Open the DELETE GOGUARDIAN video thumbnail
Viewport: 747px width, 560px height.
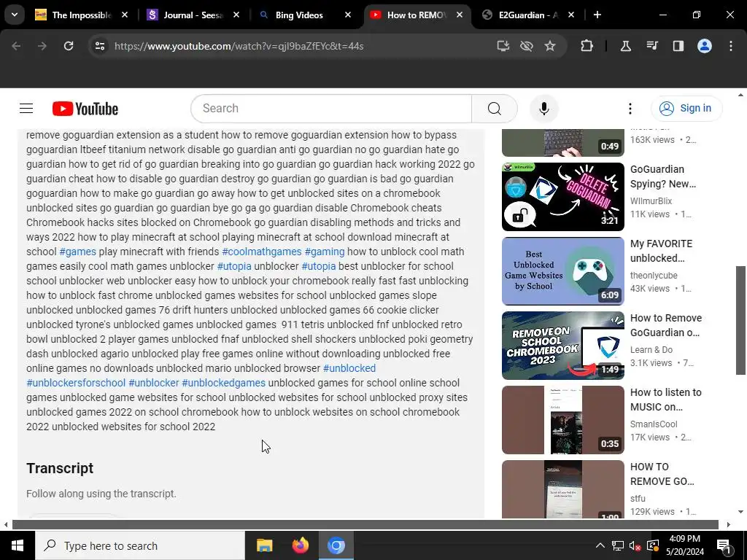click(562, 197)
